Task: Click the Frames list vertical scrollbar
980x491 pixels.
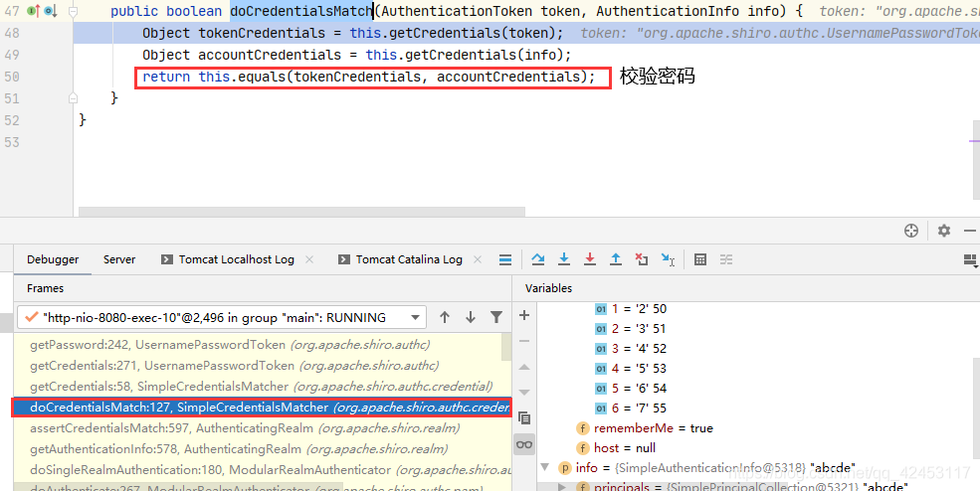Action: [x=506, y=347]
